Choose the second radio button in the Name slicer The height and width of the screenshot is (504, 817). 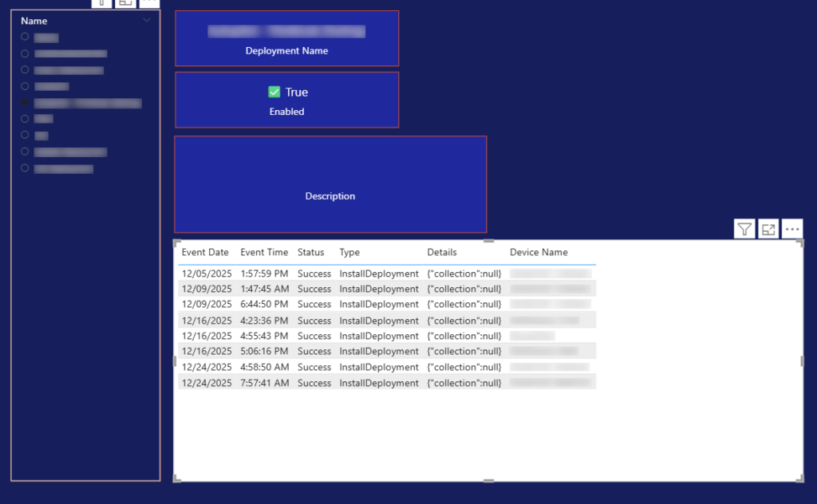click(25, 53)
